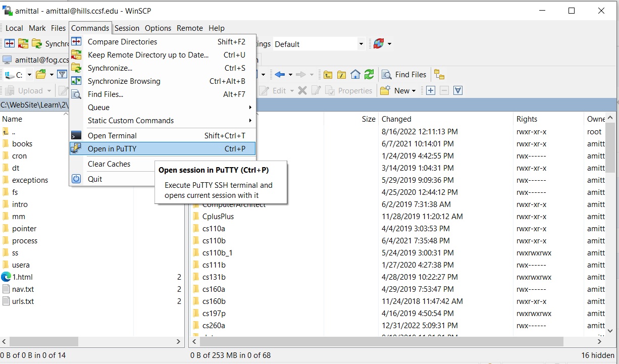Click the local panel filter icon
This screenshot has width=619, height=364.
[x=62, y=75]
